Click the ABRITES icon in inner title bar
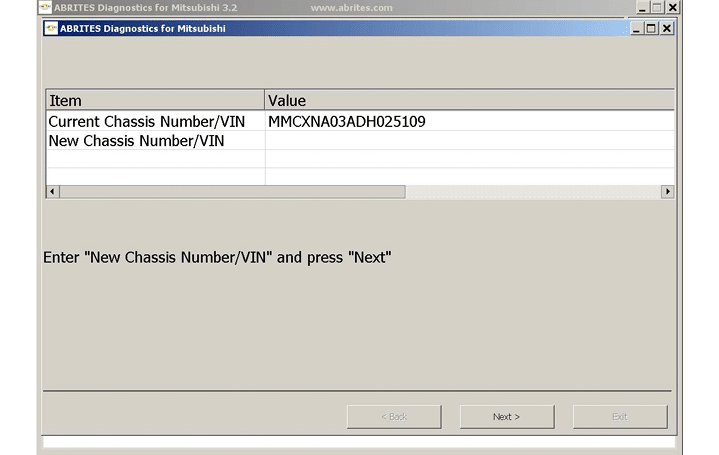This screenshot has height=455, width=719. [x=50, y=28]
